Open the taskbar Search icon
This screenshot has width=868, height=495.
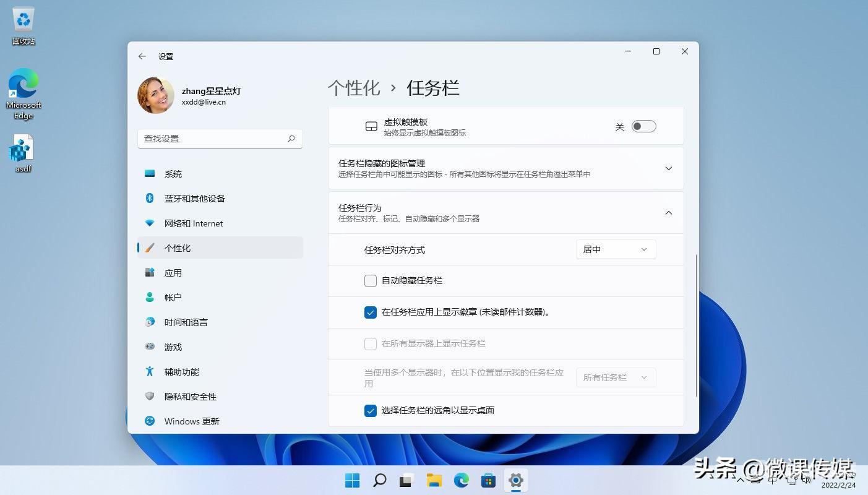click(380, 480)
